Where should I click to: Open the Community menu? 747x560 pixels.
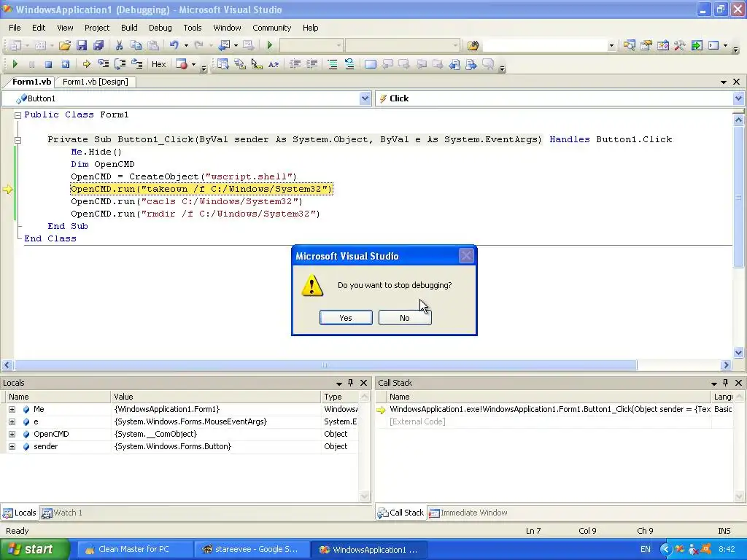click(x=271, y=28)
